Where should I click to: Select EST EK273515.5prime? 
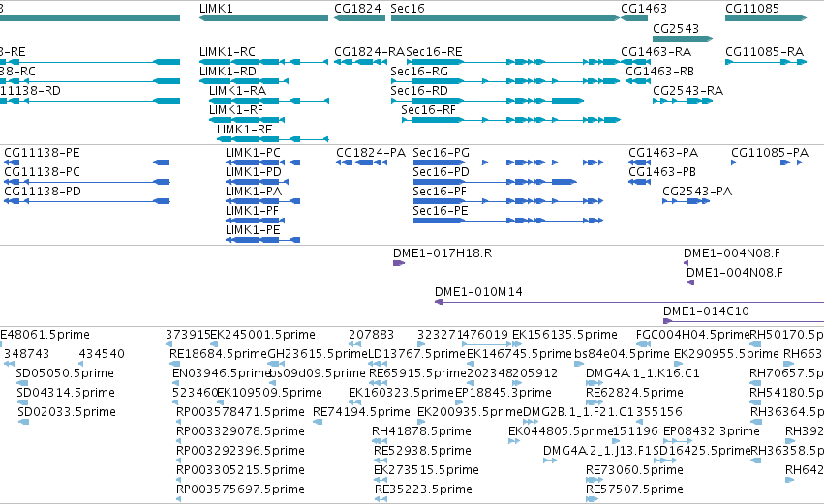click(381, 481)
